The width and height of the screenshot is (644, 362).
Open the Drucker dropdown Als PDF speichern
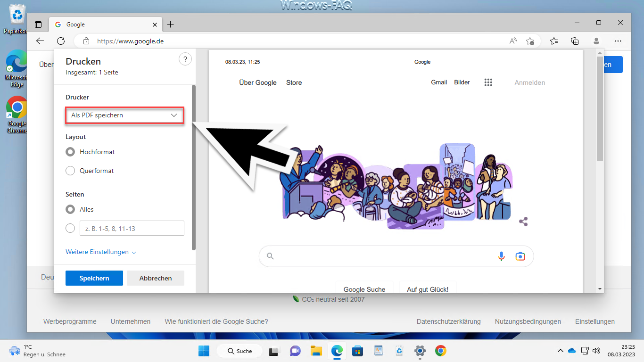click(124, 115)
